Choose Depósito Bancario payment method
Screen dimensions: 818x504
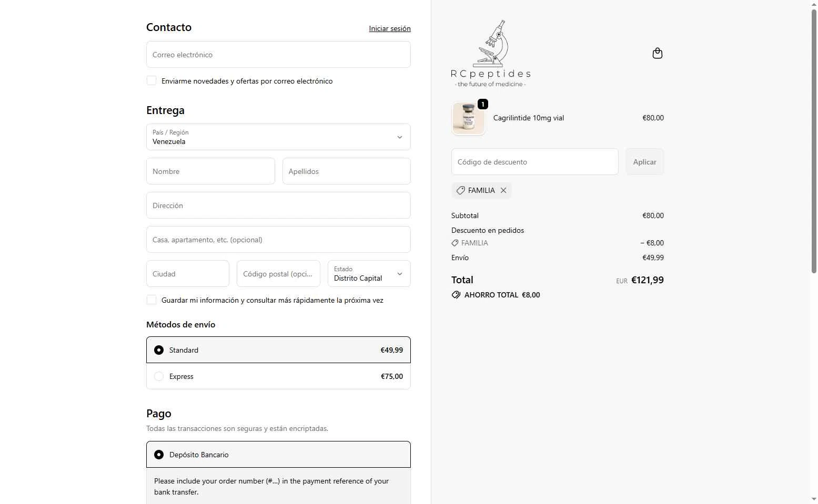[x=278, y=455]
